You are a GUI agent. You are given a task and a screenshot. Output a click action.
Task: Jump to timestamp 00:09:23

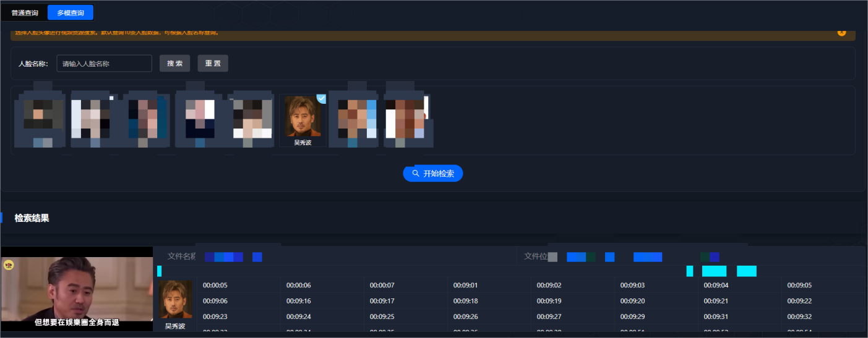[x=215, y=317]
